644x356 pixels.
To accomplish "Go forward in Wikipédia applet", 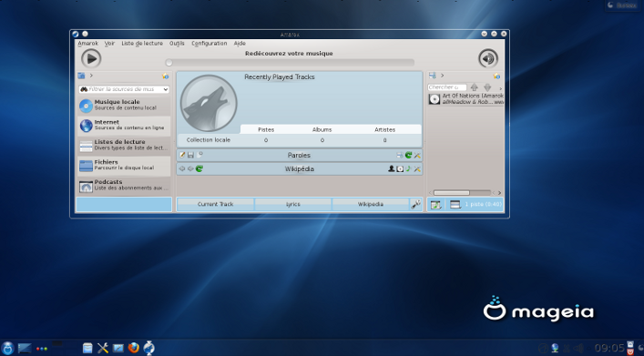I will click(190, 168).
